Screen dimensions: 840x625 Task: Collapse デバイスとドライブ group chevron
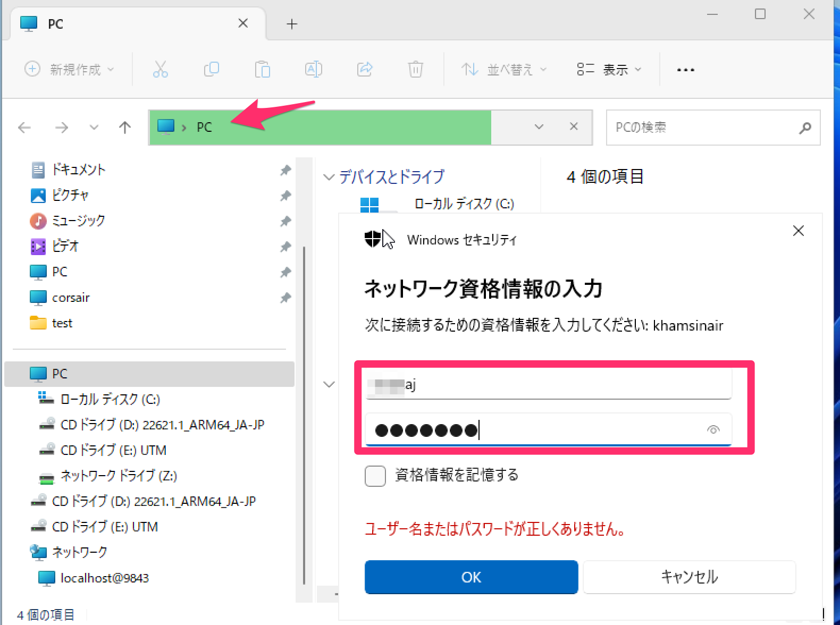coord(329,177)
